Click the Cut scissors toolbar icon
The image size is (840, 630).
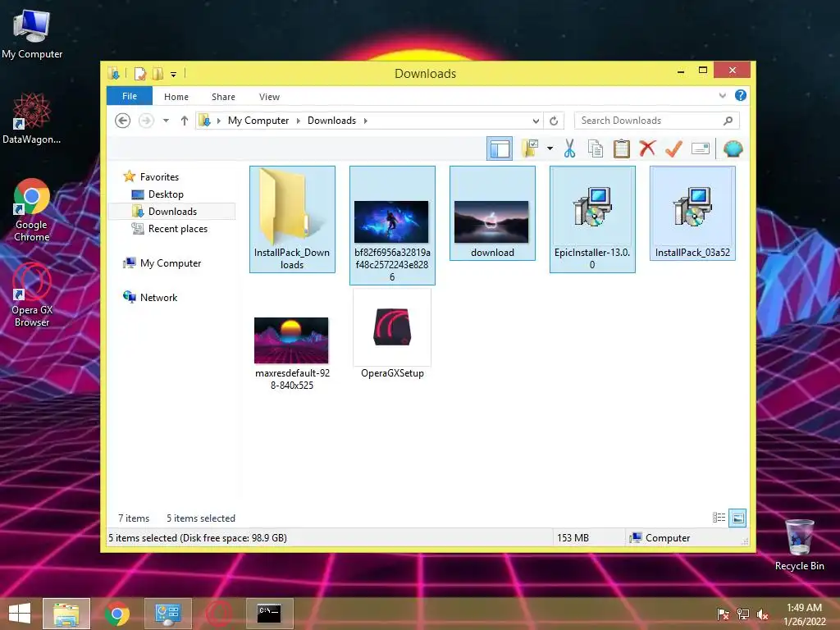pyautogui.click(x=569, y=148)
